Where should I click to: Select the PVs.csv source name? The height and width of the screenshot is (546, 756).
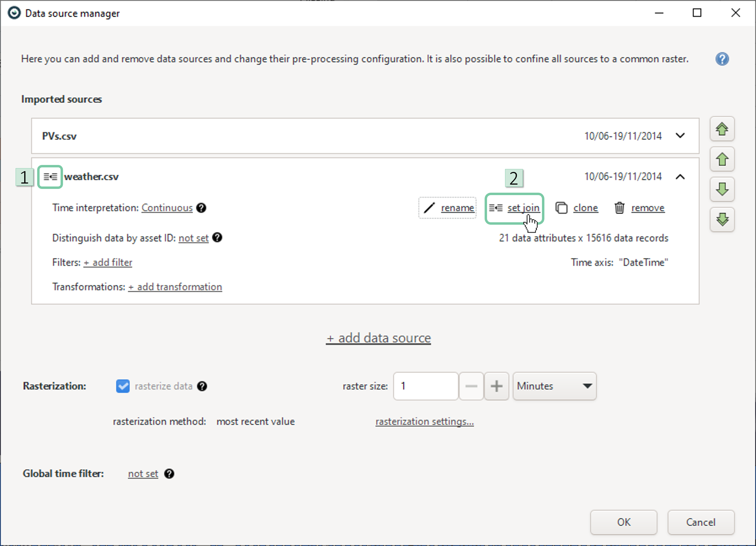tap(59, 136)
